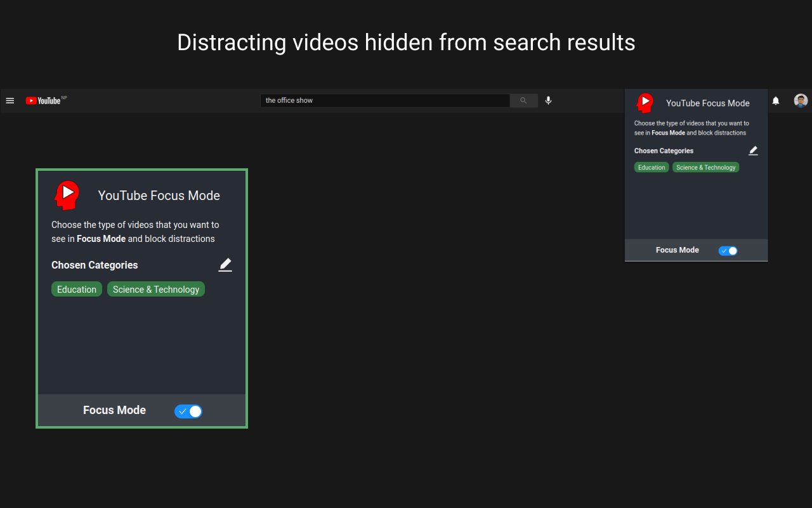Click the Focus Mode head logo in small popup
Screen dimensions: 812x508
645,102
